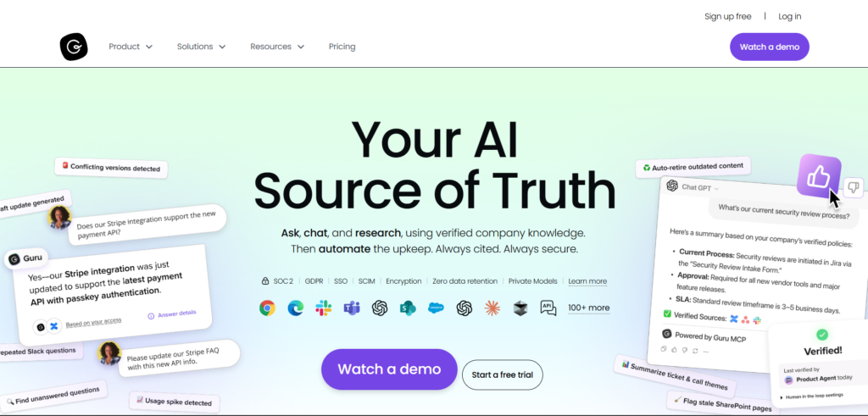
Task: Open the Product dropdown menu
Action: click(x=130, y=47)
